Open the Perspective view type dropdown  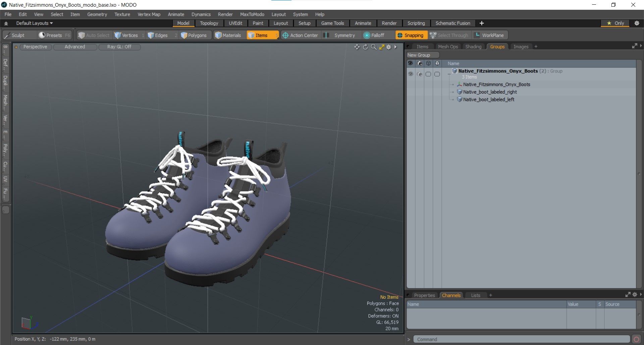(35, 47)
